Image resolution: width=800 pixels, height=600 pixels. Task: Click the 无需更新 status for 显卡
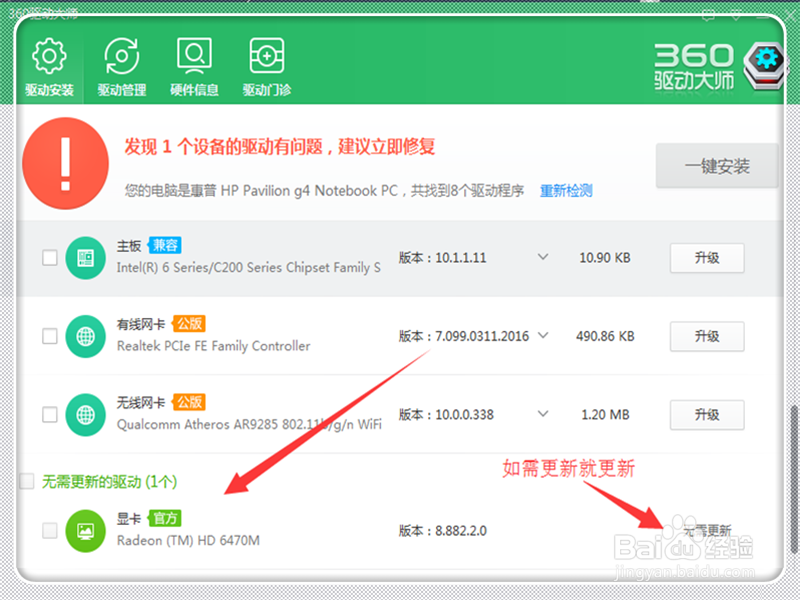[x=707, y=531]
